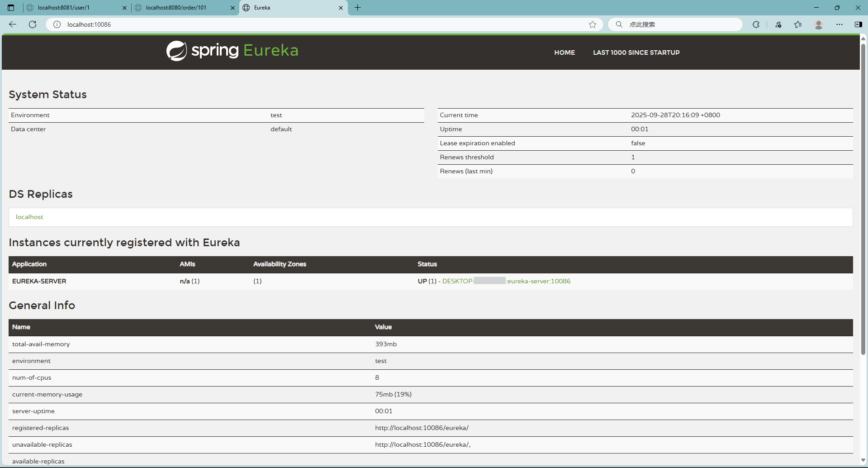Click the search magnifier icon
The height and width of the screenshot is (468, 868).
point(619,24)
